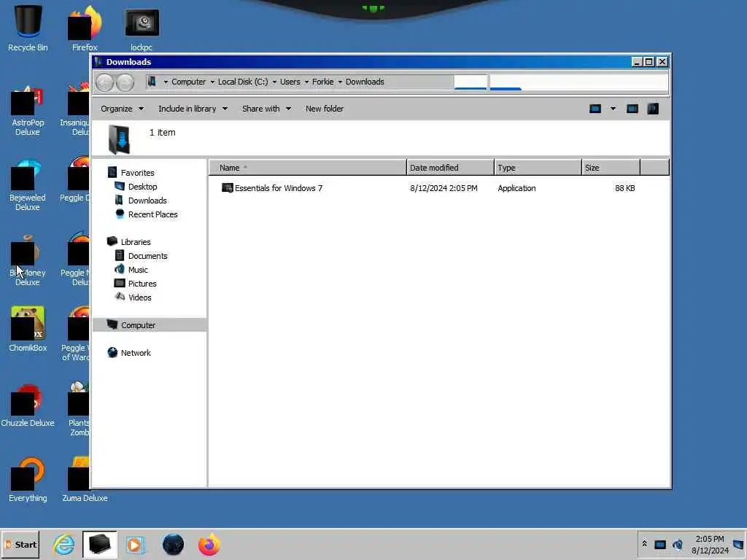Expand arrow after Forkie in breadcrumb

click(x=340, y=82)
